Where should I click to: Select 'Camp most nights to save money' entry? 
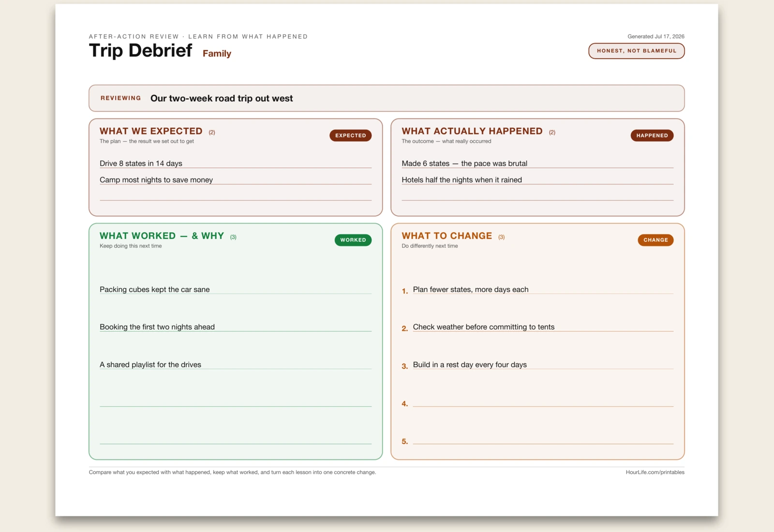(x=236, y=180)
